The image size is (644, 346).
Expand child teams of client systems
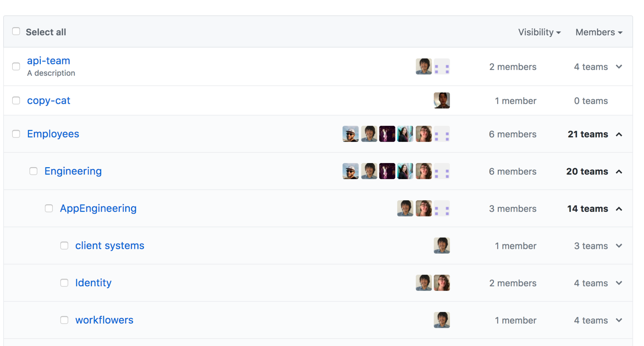tap(619, 246)
